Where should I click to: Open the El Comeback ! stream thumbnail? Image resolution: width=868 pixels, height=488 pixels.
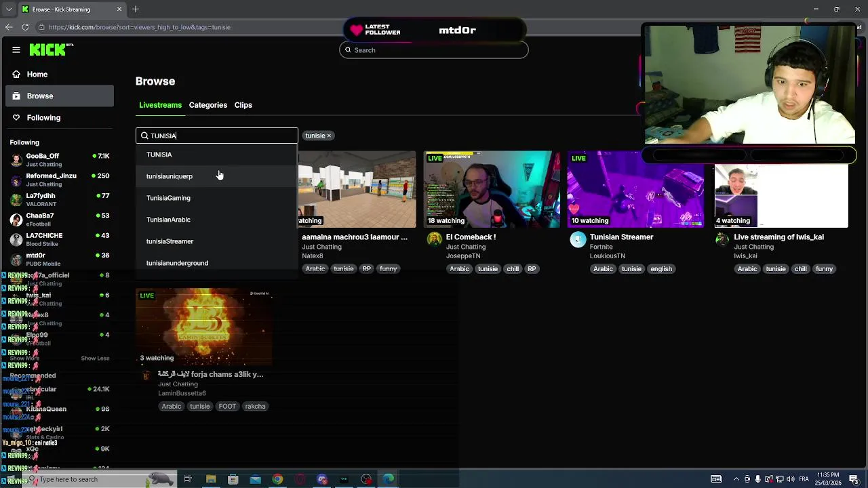coord(492,189)
